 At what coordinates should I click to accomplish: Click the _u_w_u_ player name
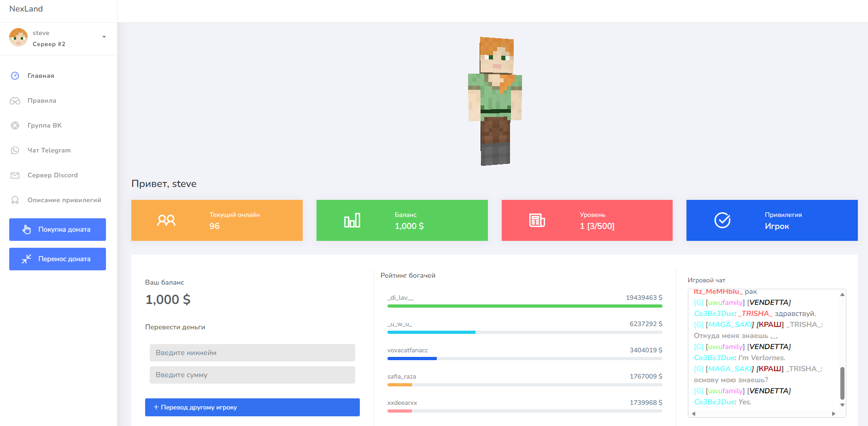tap(399, 324)
